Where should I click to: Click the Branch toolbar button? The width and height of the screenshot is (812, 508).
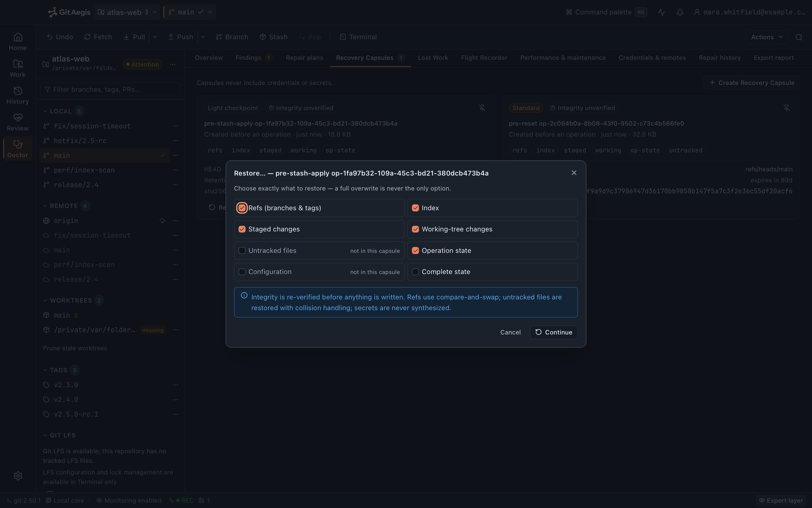pos(232,37)
